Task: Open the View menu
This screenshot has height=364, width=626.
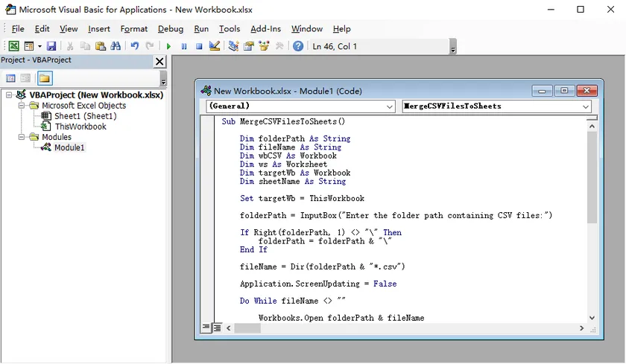Action: coord(69,29)
